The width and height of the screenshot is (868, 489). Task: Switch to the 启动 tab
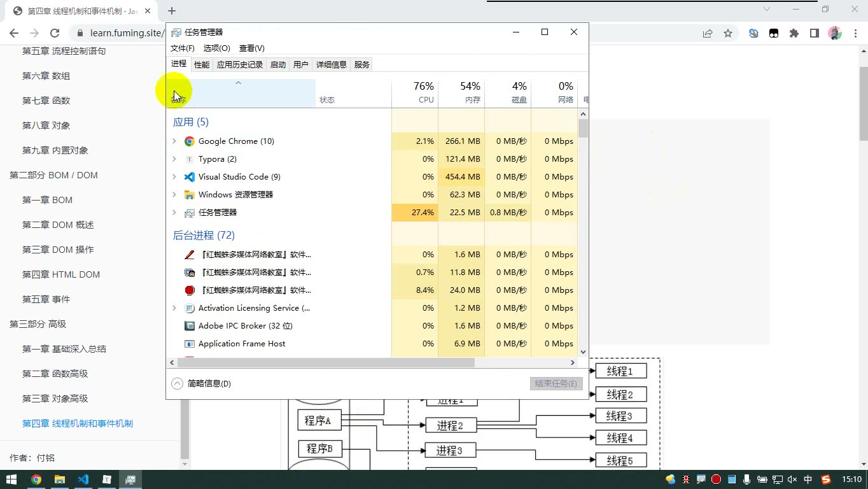pos(278,64)
